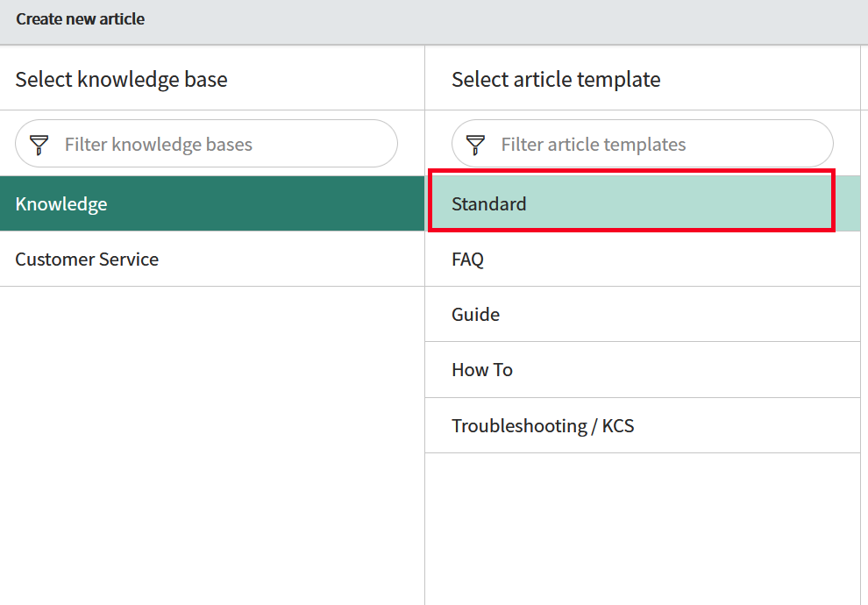Choose the Customer Service knowledge base
Viewport: 868px width, 605px height.
point(212,259)
